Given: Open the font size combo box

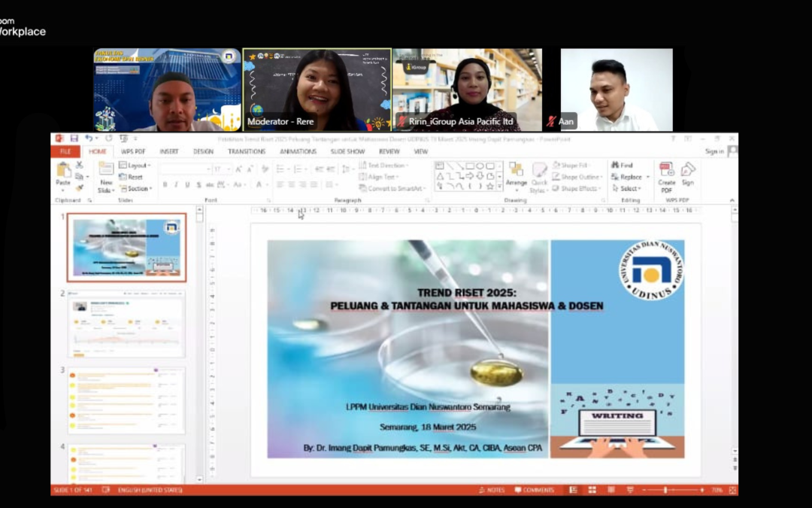Looking at the screenshot, I should click(x=223, y=169).
